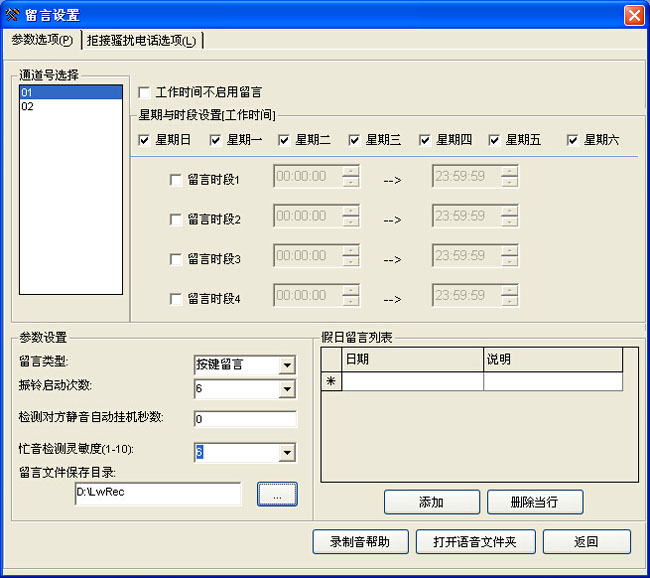Viewport: 650px width, 578px height.
Task: Enable 工作时间不启用留言 checkbox
Action: [144, 92]
